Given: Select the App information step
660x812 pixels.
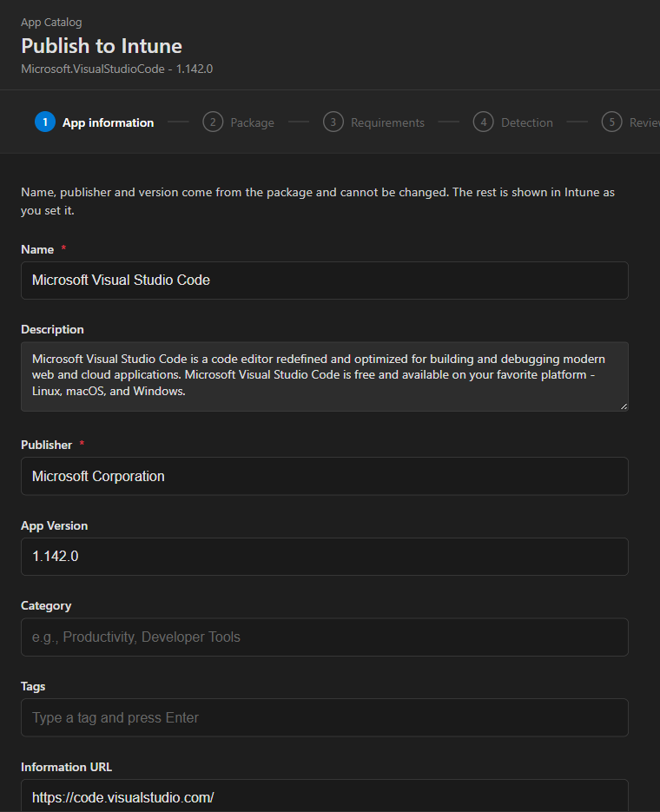Looking at the screenshot, I should pyautogui.click(x=94, y=122).
